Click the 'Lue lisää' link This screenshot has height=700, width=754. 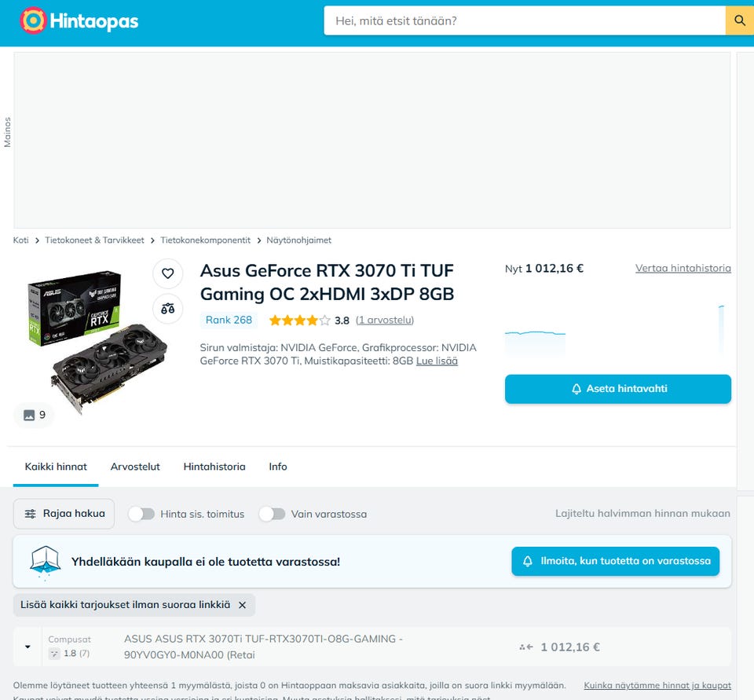tap(437, 361)
